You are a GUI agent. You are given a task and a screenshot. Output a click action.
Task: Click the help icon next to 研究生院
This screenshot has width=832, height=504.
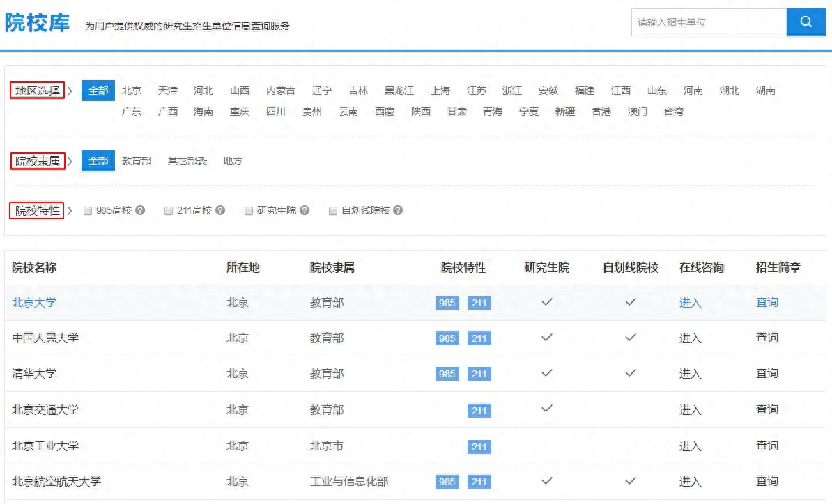(305, 210)
